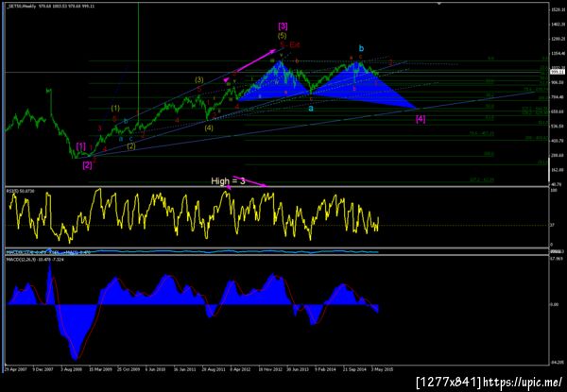The height and width of the screenshot is (392, 567).
Task: Click the chart shift triangle marker at top
Action: (x=439, y=4)
